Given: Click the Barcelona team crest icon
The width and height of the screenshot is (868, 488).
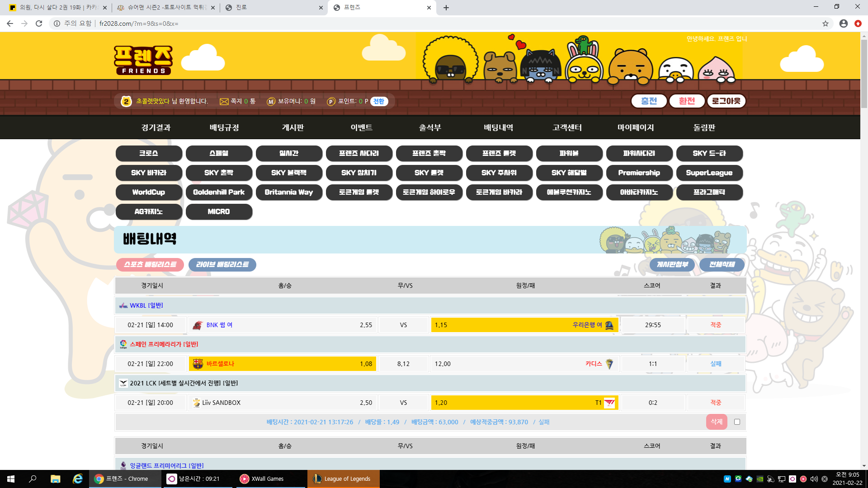Looking at the screenshot, I should pos(198,364).
